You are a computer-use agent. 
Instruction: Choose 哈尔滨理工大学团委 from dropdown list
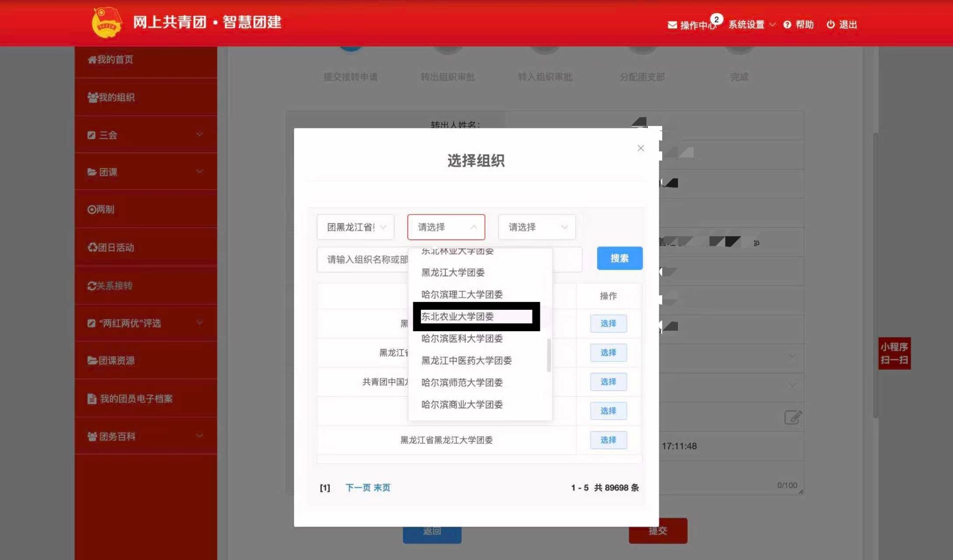[480, 294]
